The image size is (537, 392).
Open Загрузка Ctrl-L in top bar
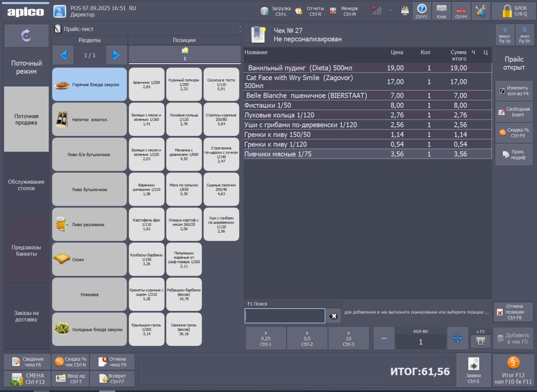[276, 11]
